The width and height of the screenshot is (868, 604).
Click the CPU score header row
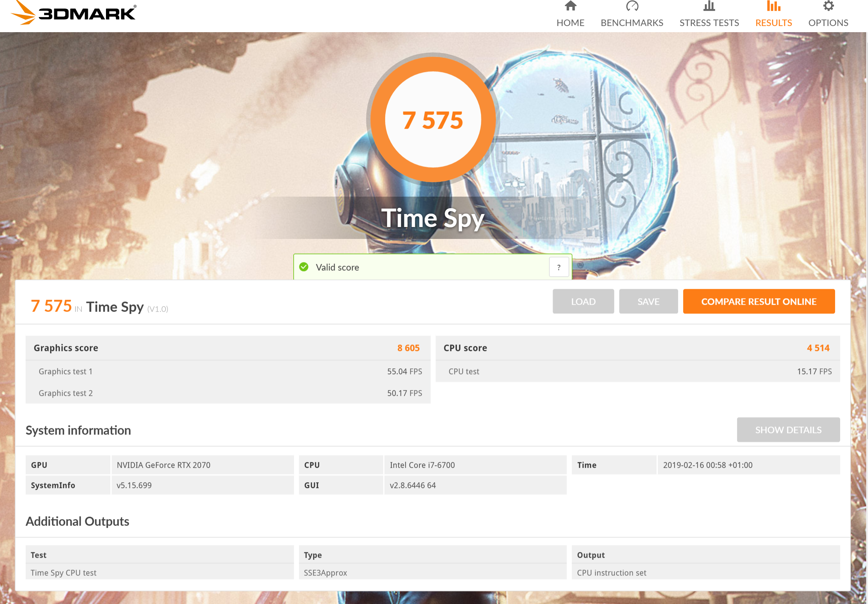[637, 347]
